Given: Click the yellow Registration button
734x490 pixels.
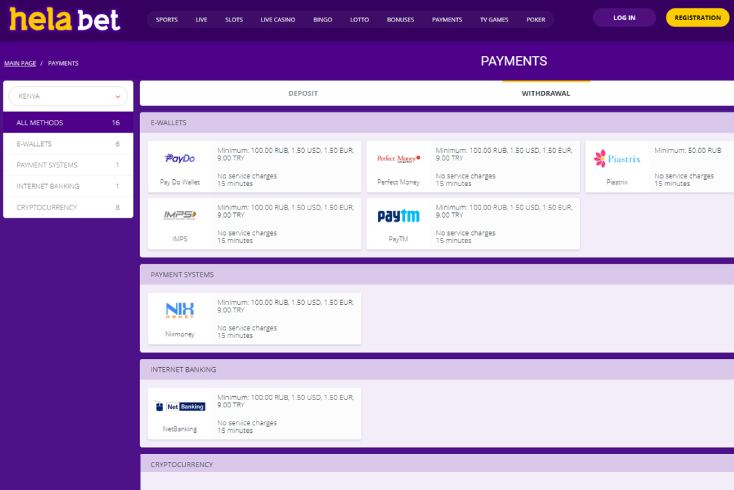Looking at the screenshot, I should pos(697,18).
